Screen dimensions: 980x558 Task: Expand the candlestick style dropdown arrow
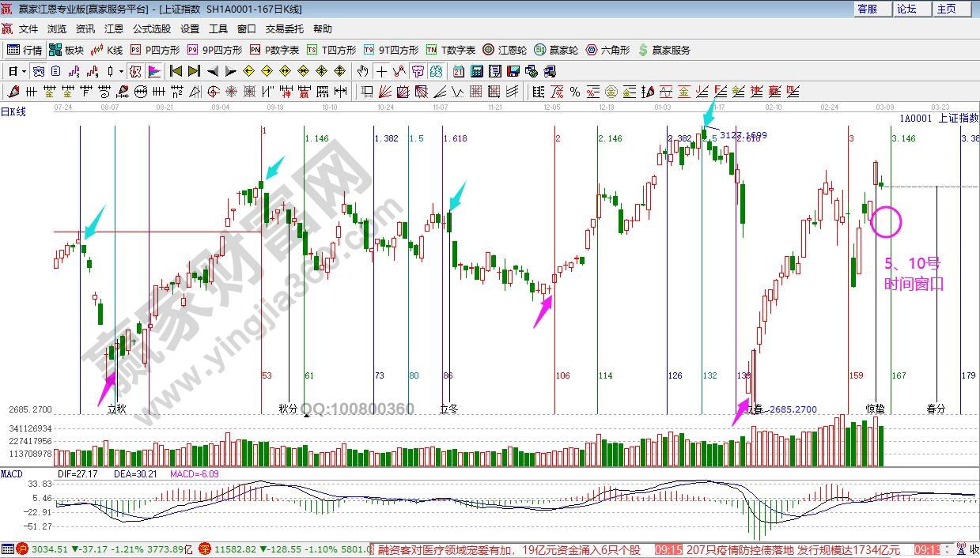[x=121, y=71]
